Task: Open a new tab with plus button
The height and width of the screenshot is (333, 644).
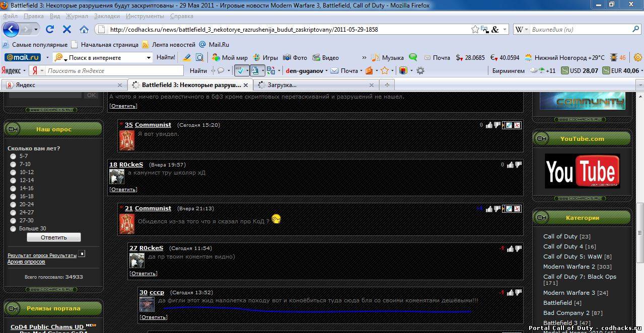Action: (x=387, y=85)
